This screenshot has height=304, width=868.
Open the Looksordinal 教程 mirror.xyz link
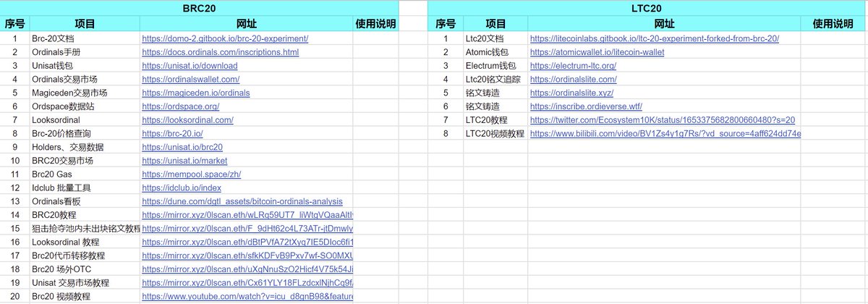(x=247, y=242)
